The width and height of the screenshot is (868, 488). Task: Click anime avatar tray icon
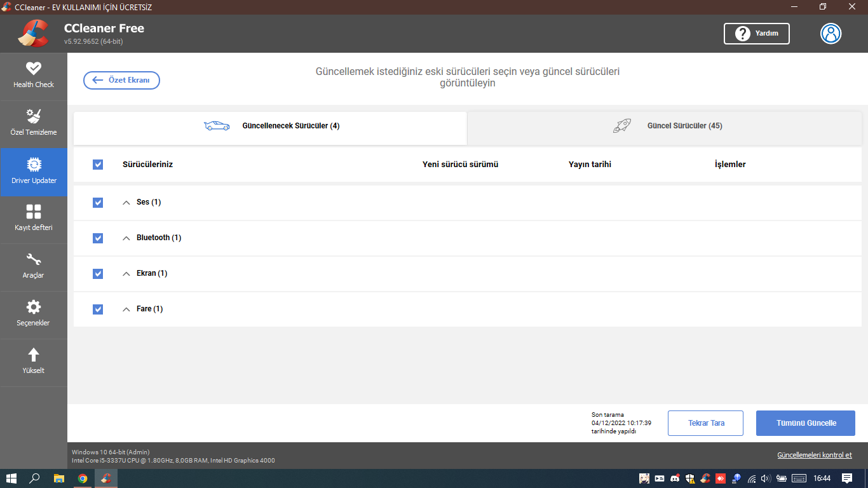(644, 478)
